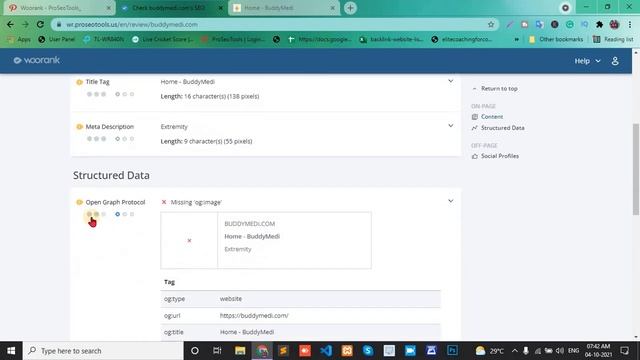The width and height of the screenshot is (640, 360).
Task: Open the Chrome three-dot menu
Action: point(630,24)
